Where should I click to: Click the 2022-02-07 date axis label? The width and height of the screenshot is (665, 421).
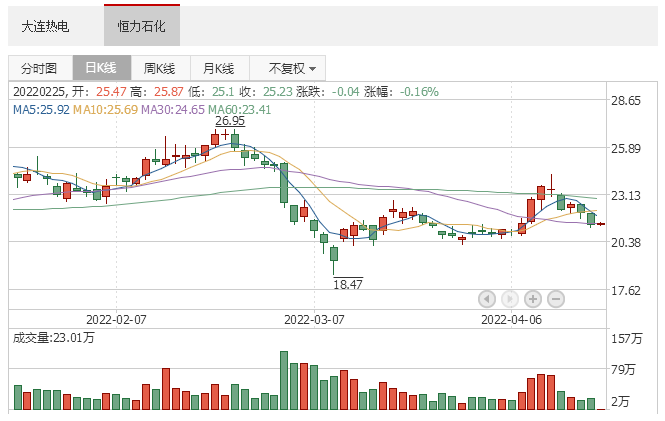tap(116, 319)
